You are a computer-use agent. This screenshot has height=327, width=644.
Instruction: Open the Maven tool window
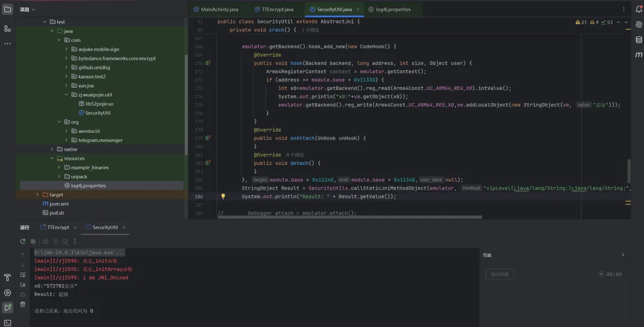(639, 54)
